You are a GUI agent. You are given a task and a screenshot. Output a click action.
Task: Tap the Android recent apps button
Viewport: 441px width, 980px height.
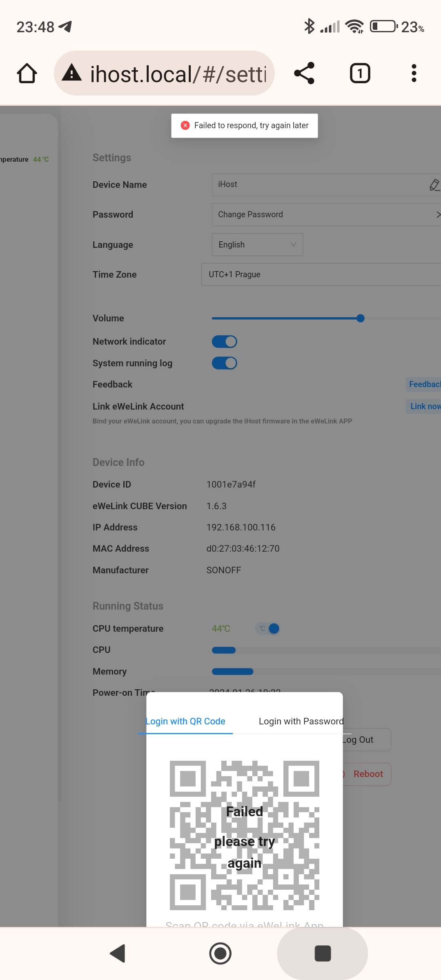click(323, 953)
